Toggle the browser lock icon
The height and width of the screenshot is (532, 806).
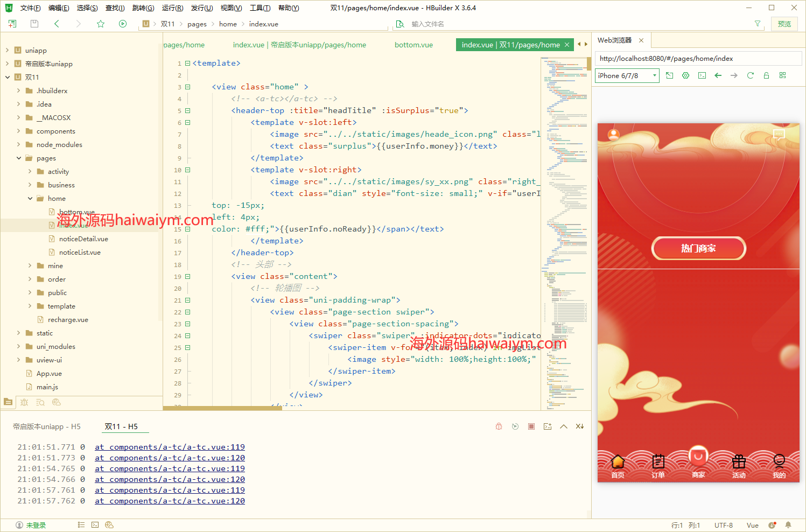pos(766,75)
